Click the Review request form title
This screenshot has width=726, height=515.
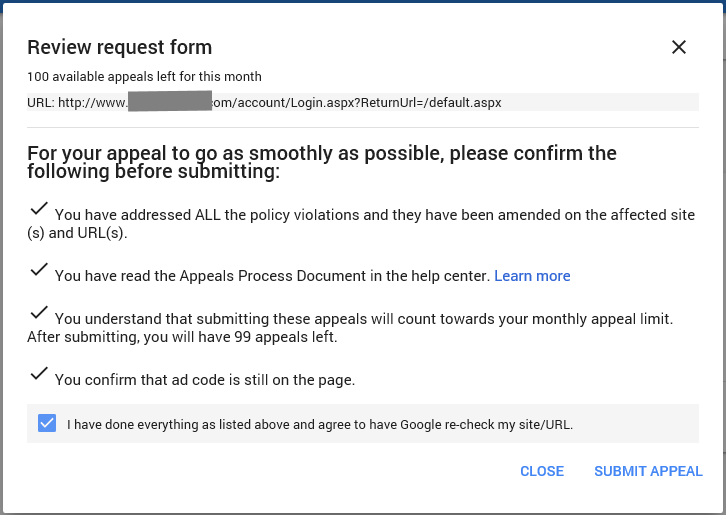[x=119, y=47]
